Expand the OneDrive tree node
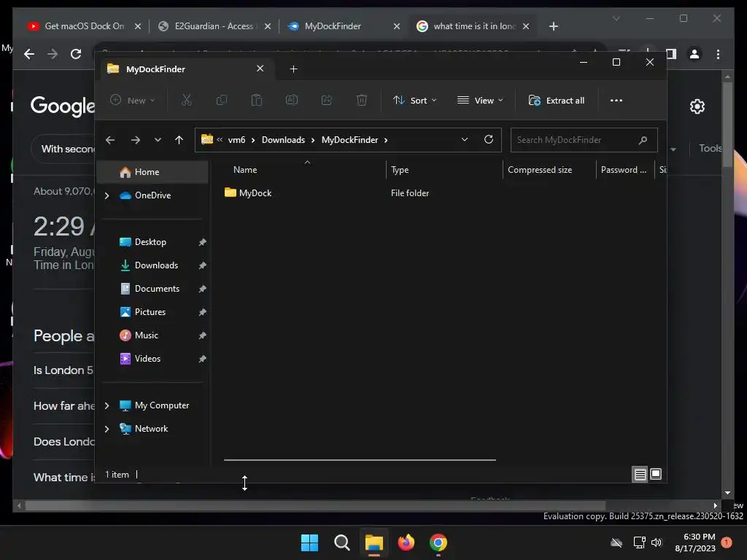 [107, 195]
